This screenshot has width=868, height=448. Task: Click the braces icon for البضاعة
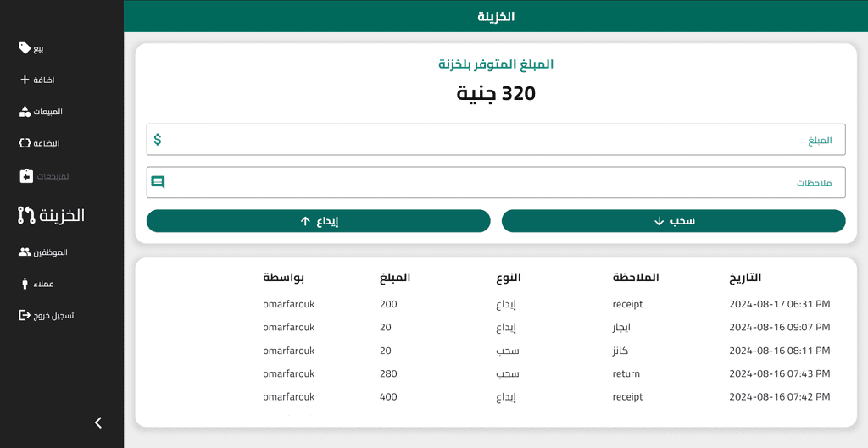tap(25, 142)
